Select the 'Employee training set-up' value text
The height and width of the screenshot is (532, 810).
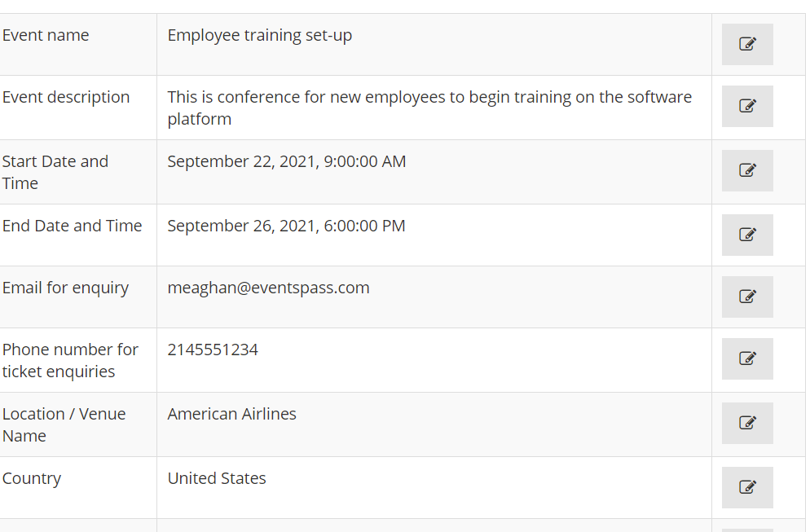260,36
